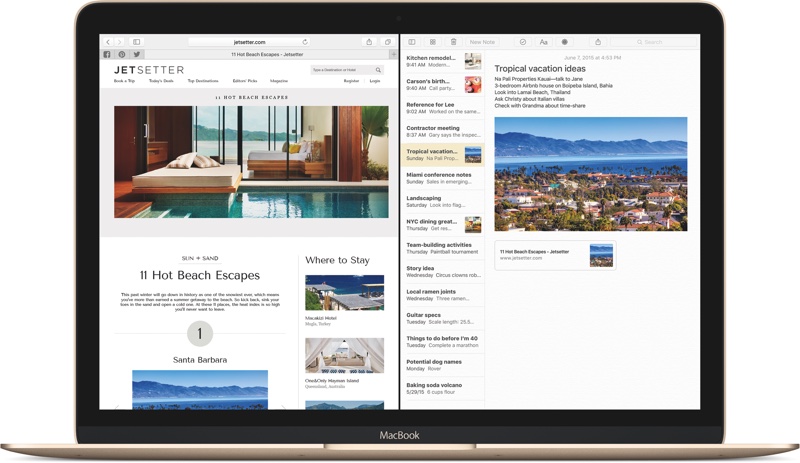
Task: Open the pinned Pinterest tab
Action: click(122, 54)
